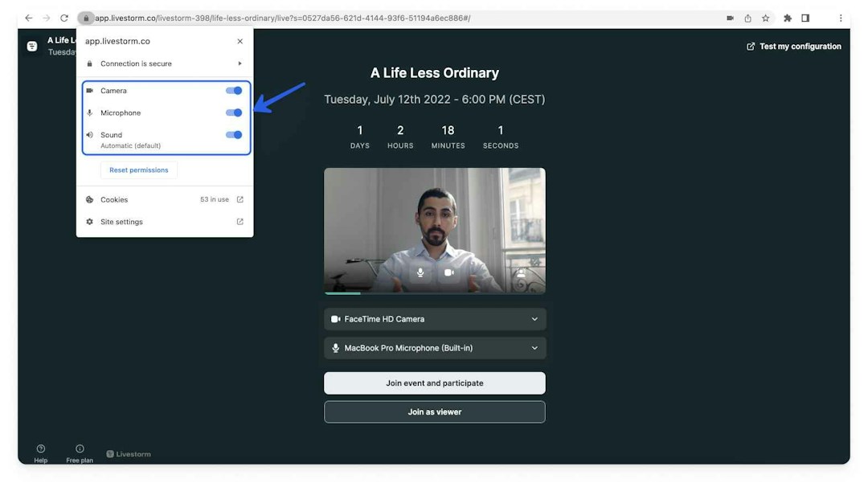Mute the microphone in video preview
Image resolution: width=868 pixels, height=491 pixels.
point(420,272)
